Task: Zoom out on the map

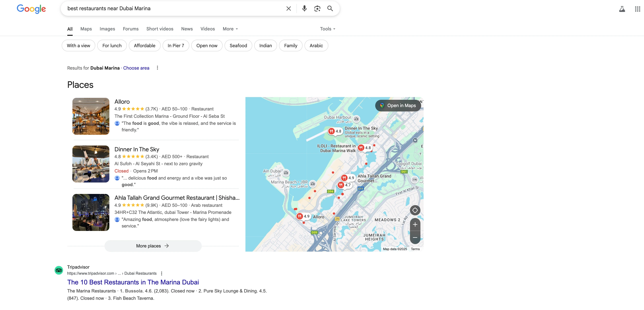Action: click(x=415, y=237)
